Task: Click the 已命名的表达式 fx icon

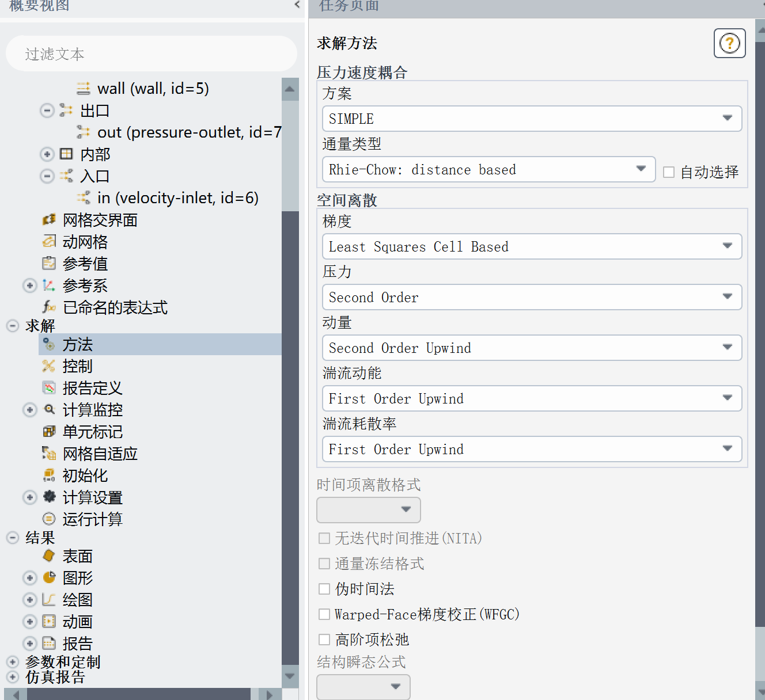Action: click(x=50, y=307)
